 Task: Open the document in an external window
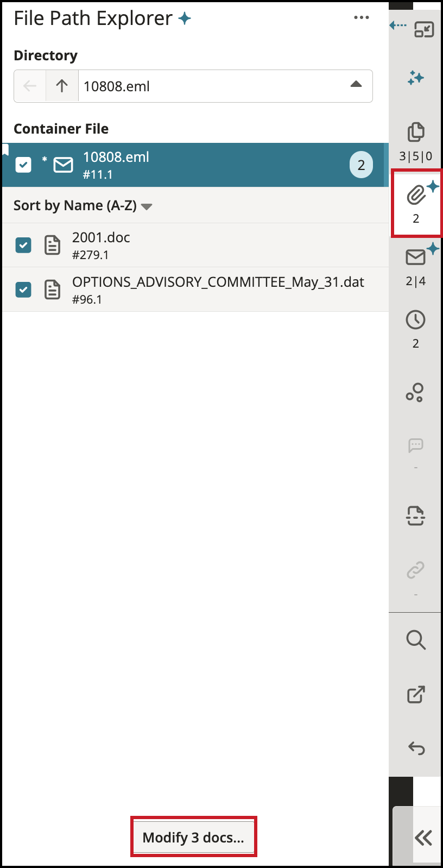coord(416,694)
